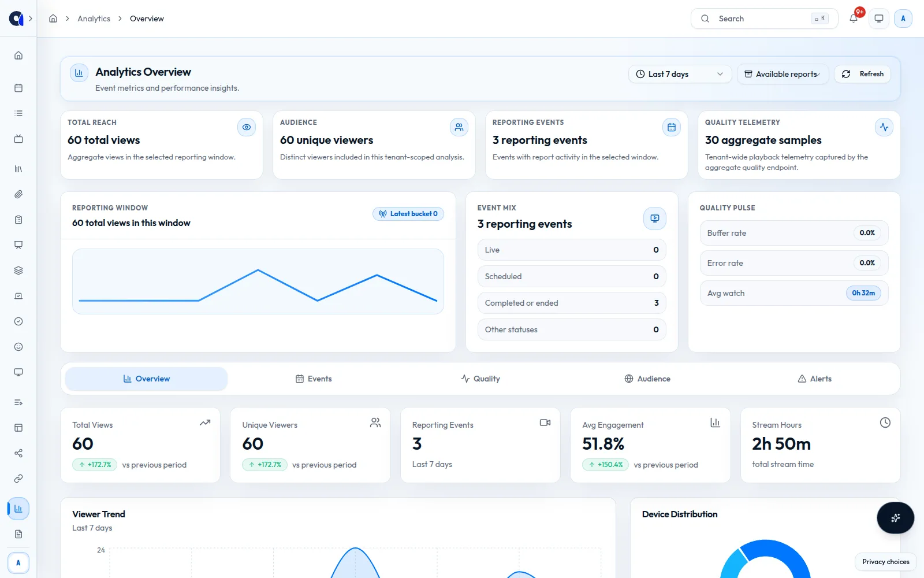924x578 pixels.
Task: Click trending arrow icon on Total Views card
Action: [205, 423]
